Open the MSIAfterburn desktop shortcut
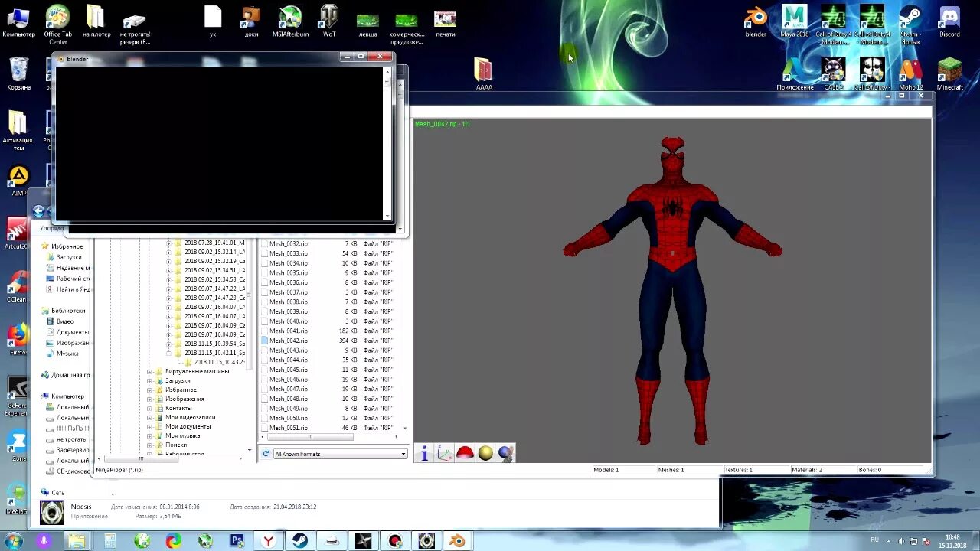Image resolution: width=980 pixels, height=551 pixels. pos(290,21)
